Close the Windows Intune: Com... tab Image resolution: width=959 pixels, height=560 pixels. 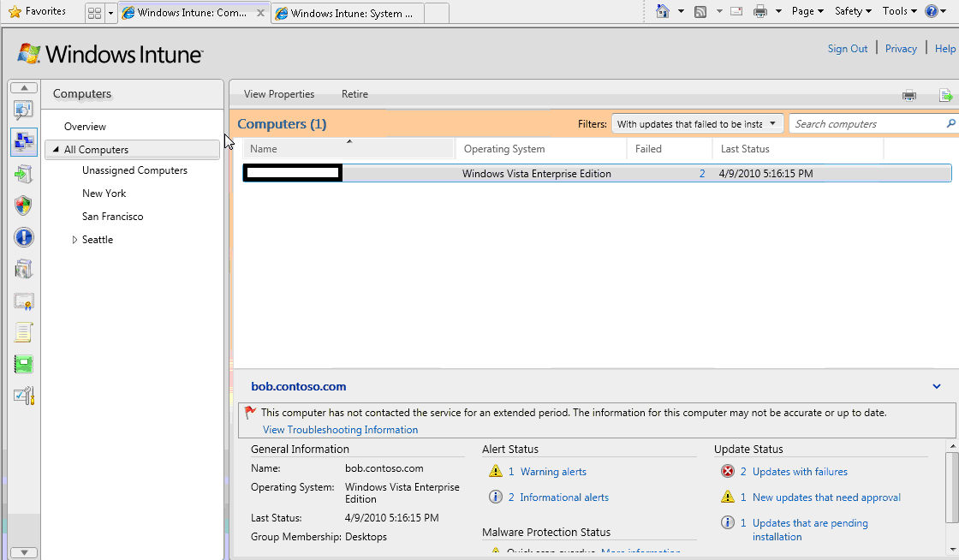pyautogui.click(x=260, y=13)
